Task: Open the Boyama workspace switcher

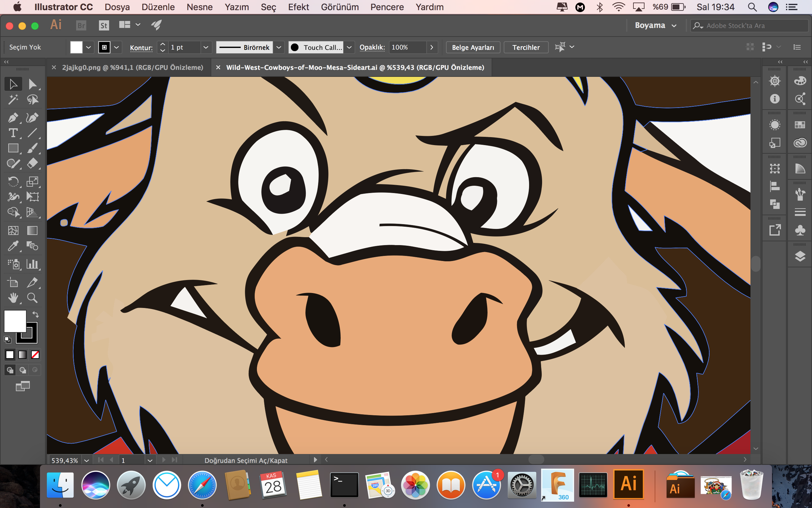Action: click(655, 25)
